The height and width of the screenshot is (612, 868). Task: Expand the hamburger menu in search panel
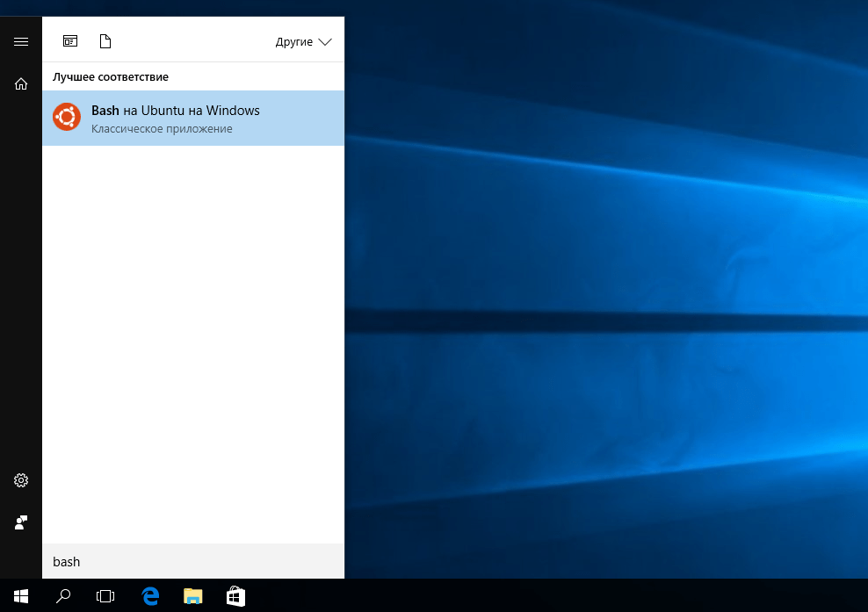click(21, 41)
